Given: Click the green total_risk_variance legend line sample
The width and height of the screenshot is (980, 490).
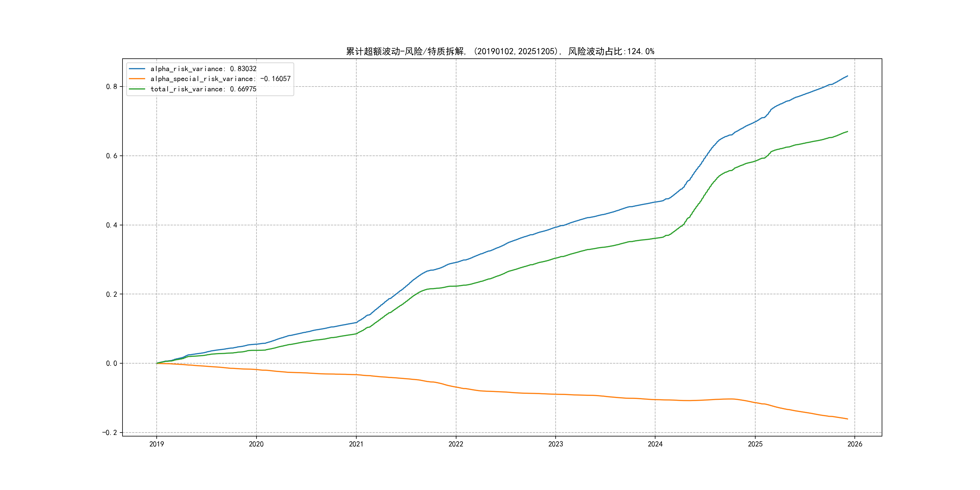Looking at the screenshot, I should pos(137,89).
